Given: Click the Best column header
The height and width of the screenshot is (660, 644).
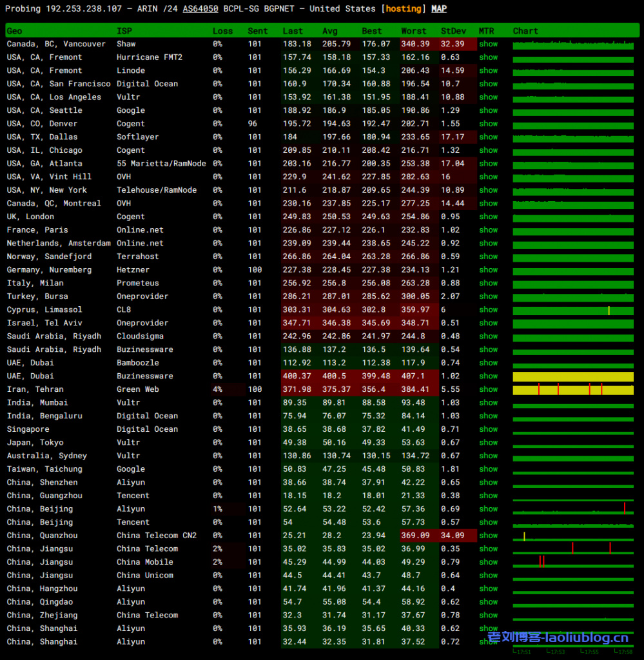Looking at the screenshot, I should point(372,31).
